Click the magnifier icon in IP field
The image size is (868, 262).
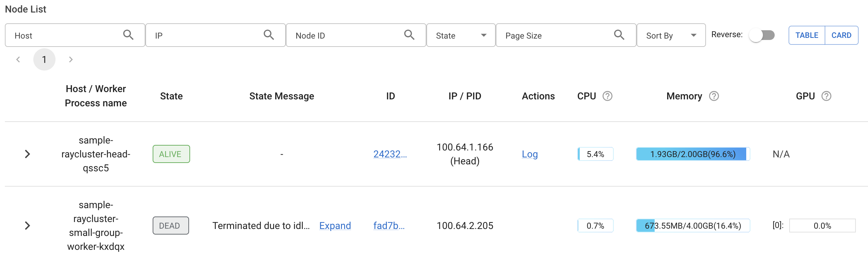pos(269,35)
